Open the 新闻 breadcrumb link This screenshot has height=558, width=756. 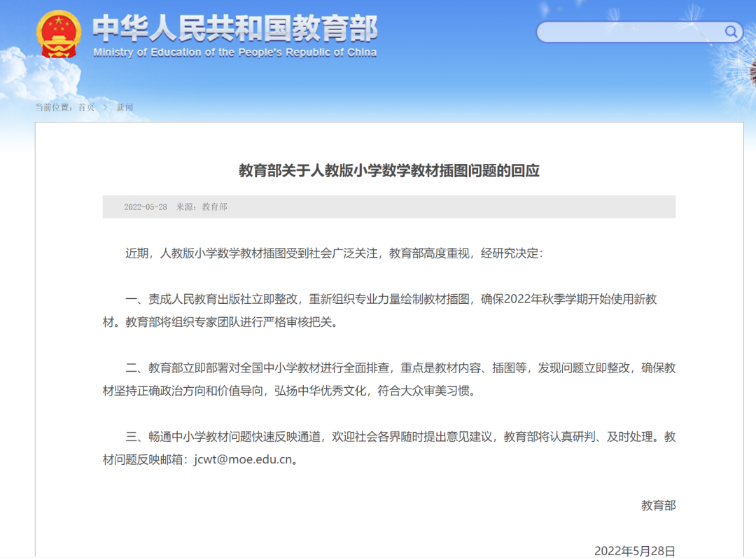coord(125,107)
